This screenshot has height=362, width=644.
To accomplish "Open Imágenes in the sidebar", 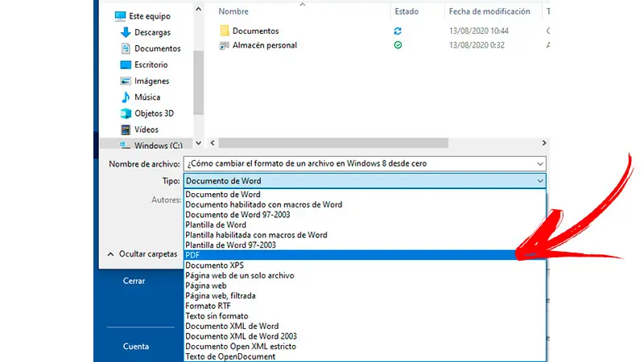I will point(151,81).
